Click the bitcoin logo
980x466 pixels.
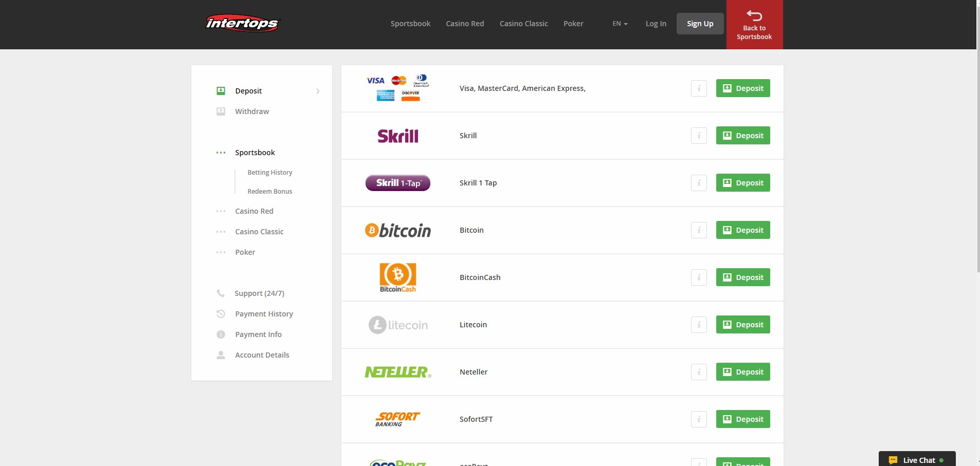pos(398,230)
